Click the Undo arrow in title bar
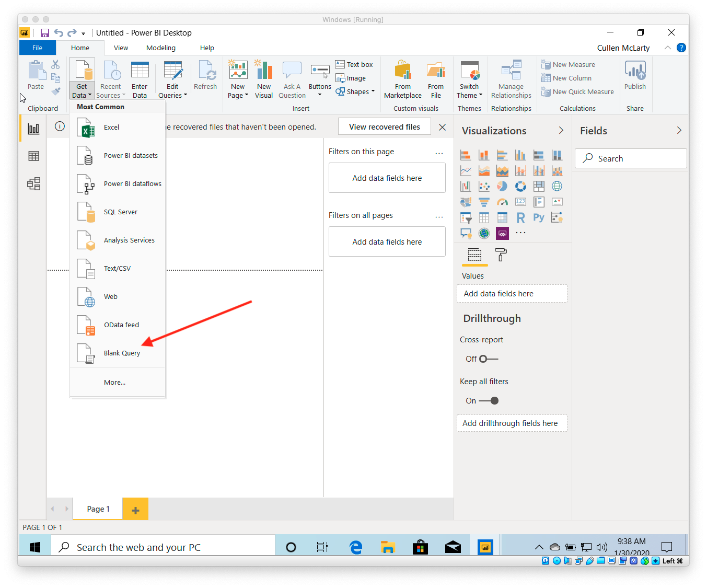707x588 pixels. click(59, 33)
